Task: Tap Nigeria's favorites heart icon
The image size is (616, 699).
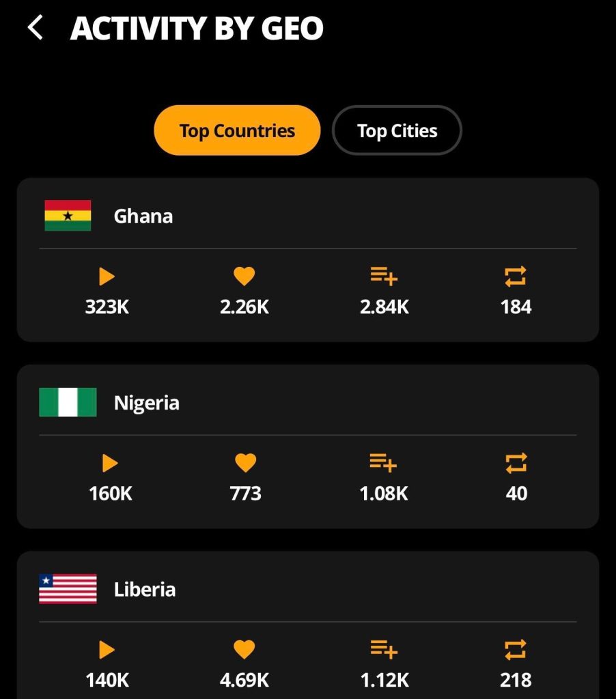Action: tap(245, 463)
